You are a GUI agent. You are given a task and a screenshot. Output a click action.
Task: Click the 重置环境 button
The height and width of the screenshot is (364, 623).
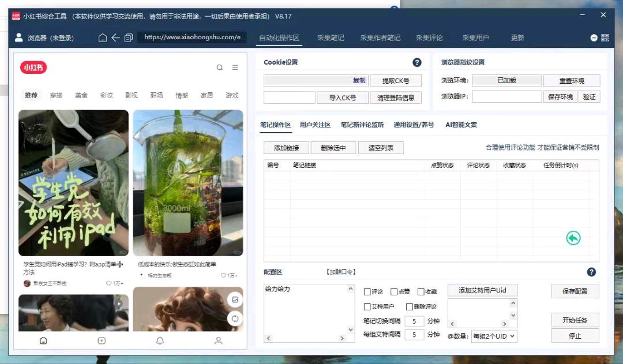tap(572, 81)
